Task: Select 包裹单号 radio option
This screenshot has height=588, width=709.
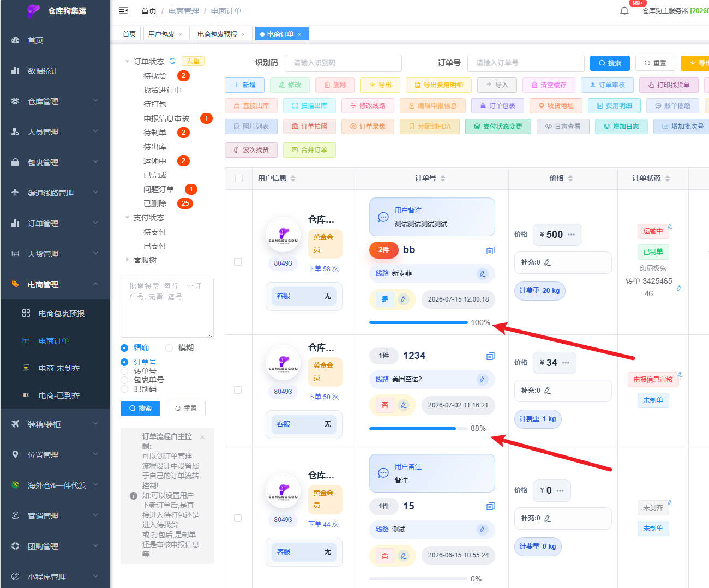Action: pos(124,380)
